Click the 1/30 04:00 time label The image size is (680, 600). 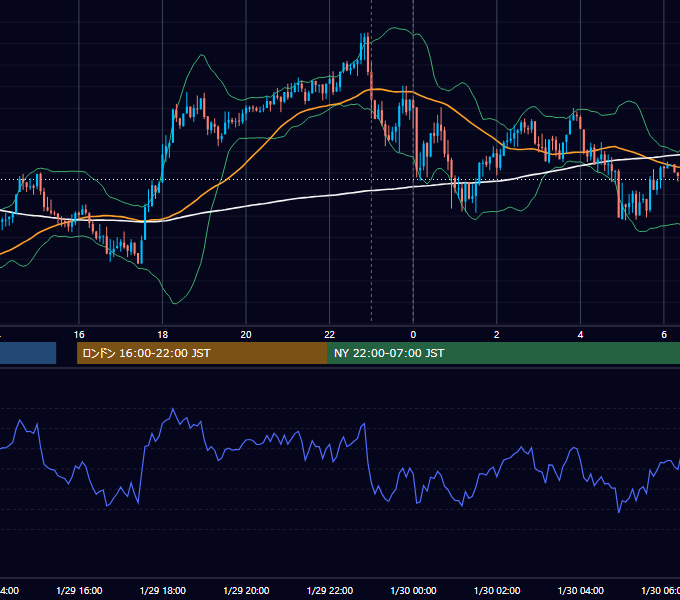[x=581, y=590]
